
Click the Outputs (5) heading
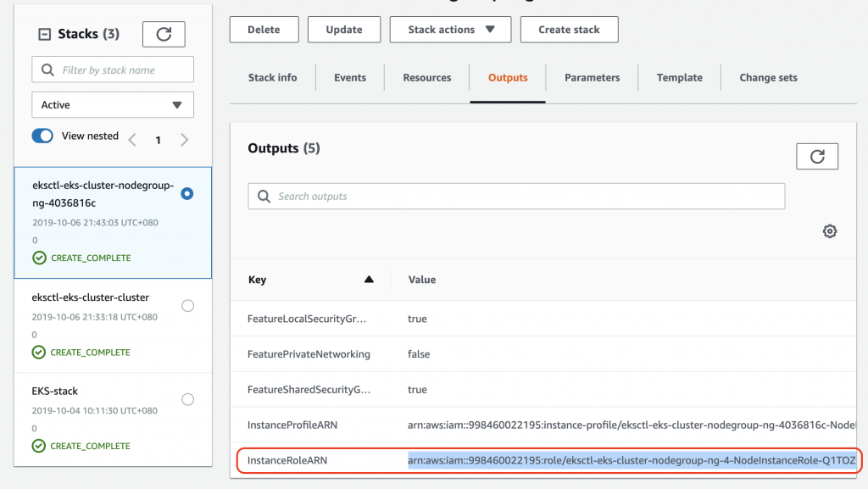tap(284, 148)
